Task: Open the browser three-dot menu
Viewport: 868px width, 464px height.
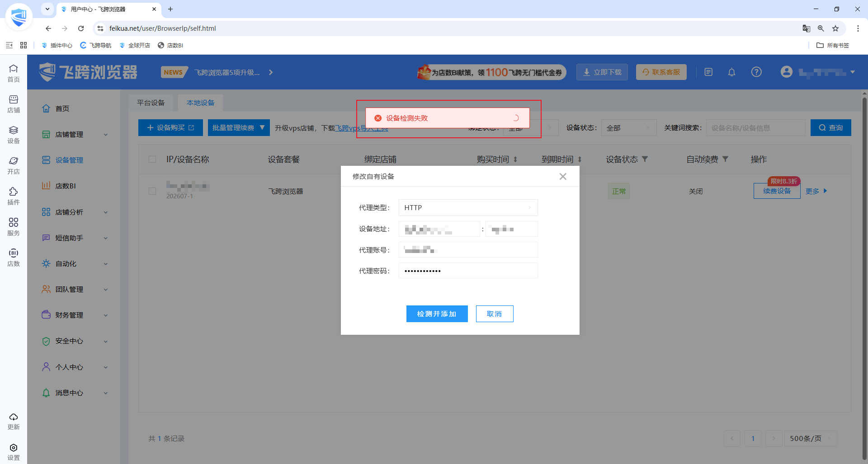Action: pos(858,28)
